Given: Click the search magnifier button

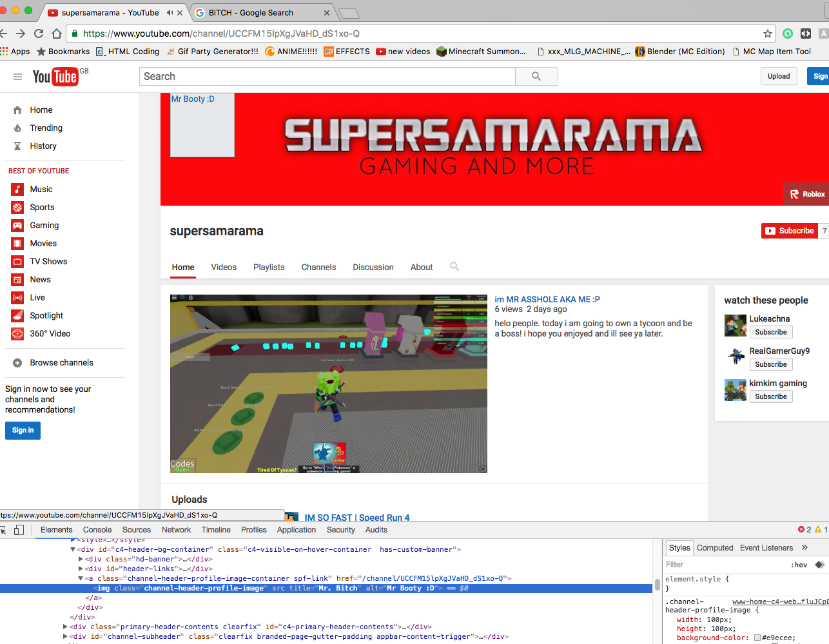Looking at the screenshot, I should click(536, 76).
